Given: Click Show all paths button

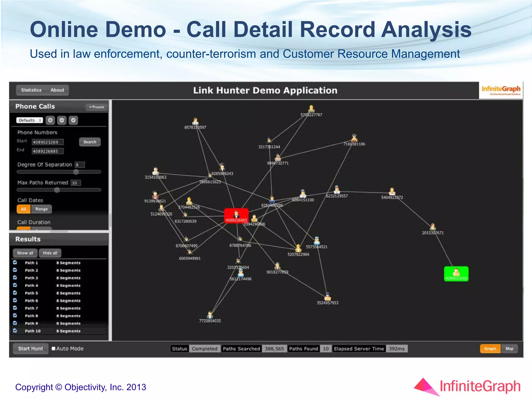Looking at the screenshot, I should [x=25, y=253].
